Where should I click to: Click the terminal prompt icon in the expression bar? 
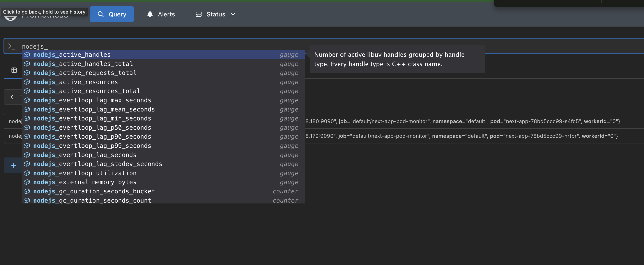tap(11, 46)
